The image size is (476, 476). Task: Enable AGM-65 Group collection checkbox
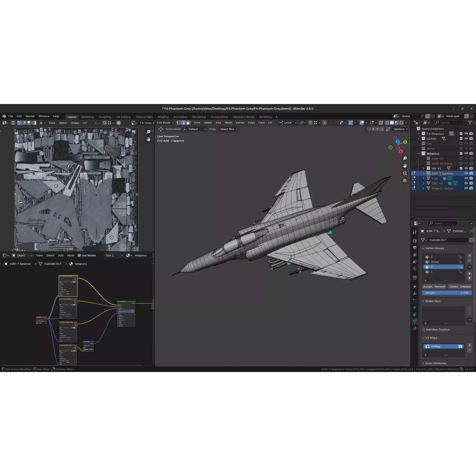point(461,164)
